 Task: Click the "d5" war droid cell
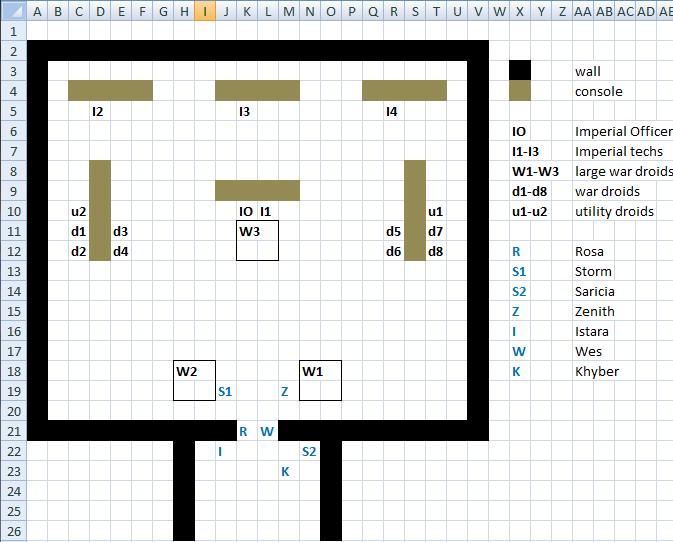click(x=394, y=232)
